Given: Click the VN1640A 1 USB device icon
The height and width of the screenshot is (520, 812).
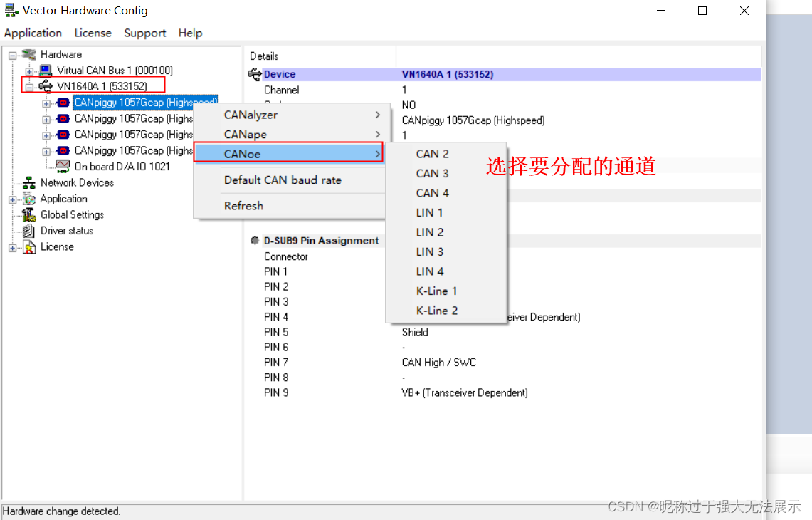Looking at the screenshot, I should [46, 86].
